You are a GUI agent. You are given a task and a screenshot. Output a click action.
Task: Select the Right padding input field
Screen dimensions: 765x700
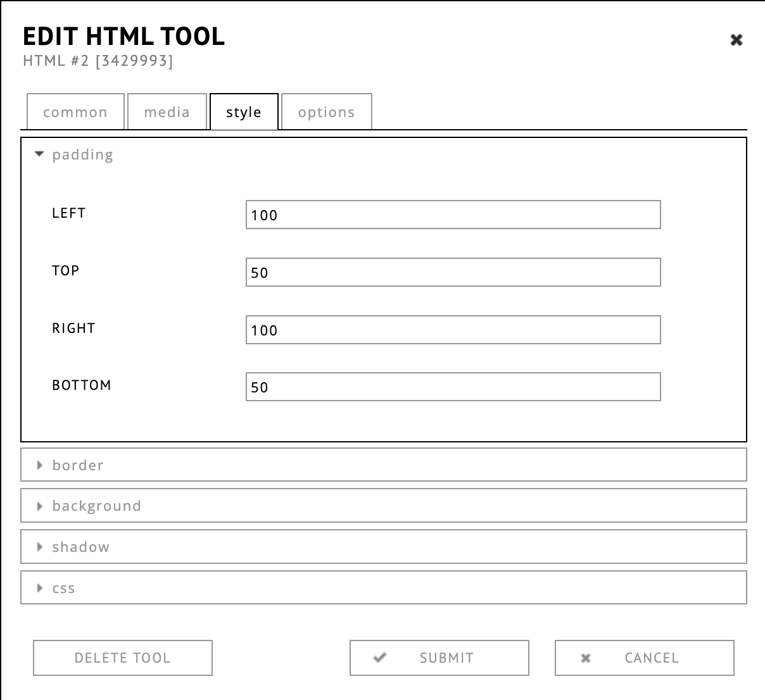[453, 330]
